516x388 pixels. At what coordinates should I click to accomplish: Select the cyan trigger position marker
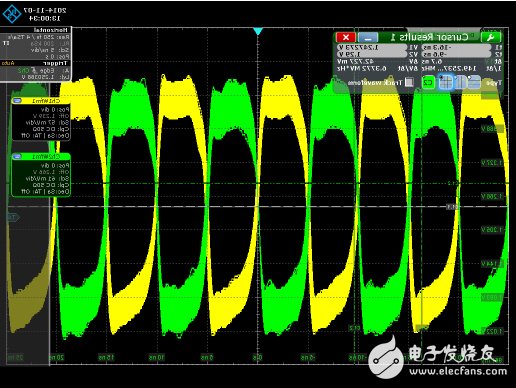[x=258, y=31]
